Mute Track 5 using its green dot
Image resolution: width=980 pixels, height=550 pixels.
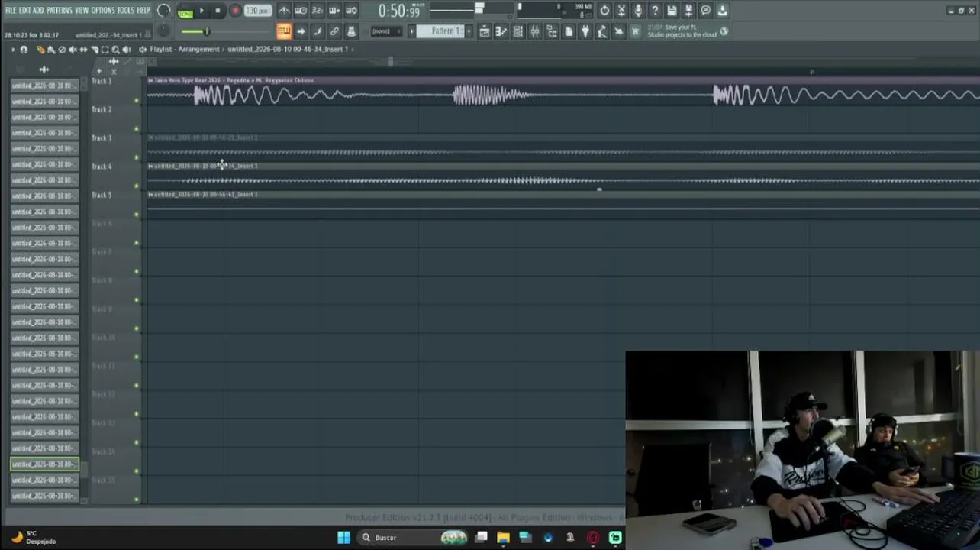[137, 214]
